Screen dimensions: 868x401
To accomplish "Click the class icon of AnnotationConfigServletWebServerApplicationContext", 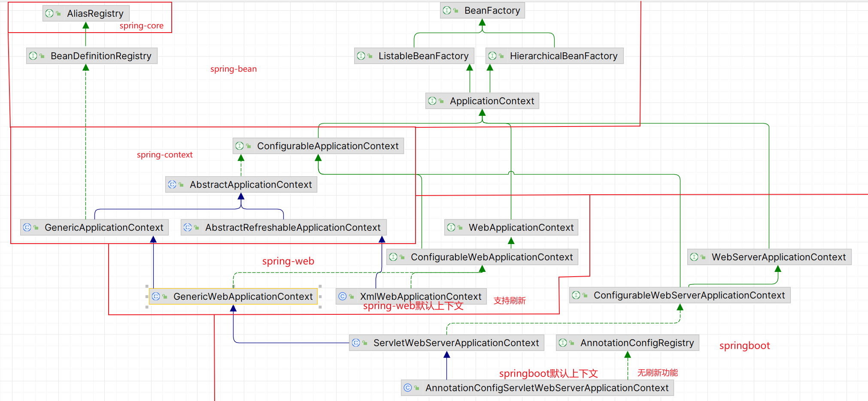I will [x=408, y=388].
